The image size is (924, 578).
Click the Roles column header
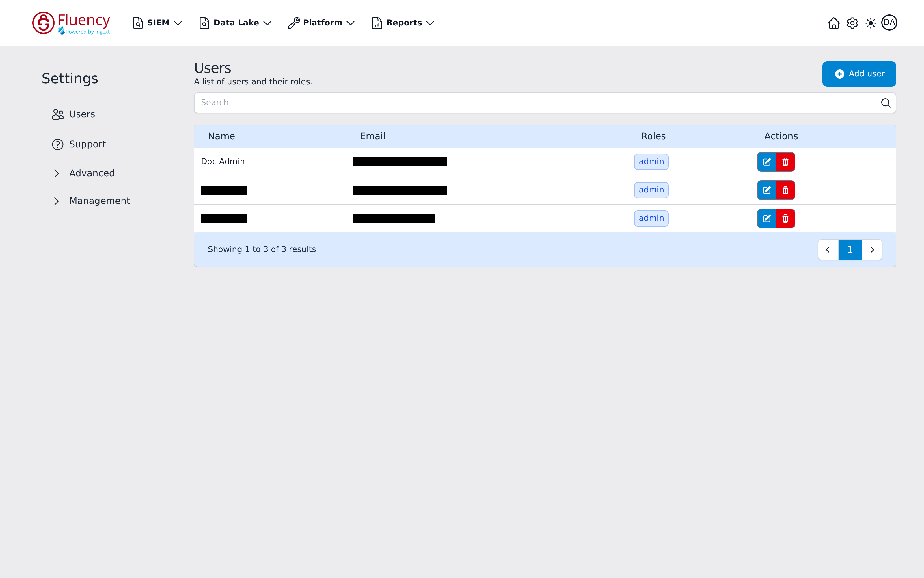(x=653, y=136)
